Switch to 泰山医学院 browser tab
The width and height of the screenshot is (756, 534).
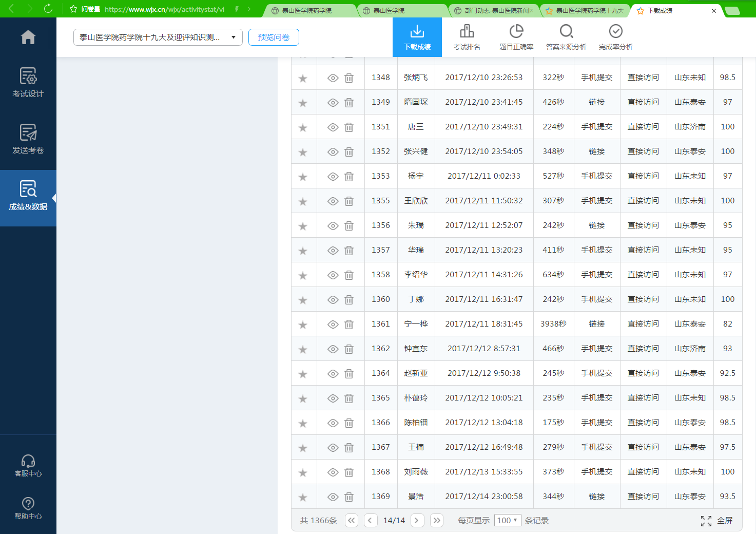coord(389,10)
